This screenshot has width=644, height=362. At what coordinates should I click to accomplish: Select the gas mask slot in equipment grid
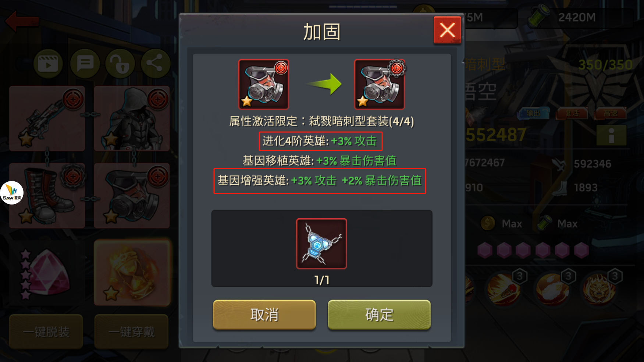click(x=132, y=196)
